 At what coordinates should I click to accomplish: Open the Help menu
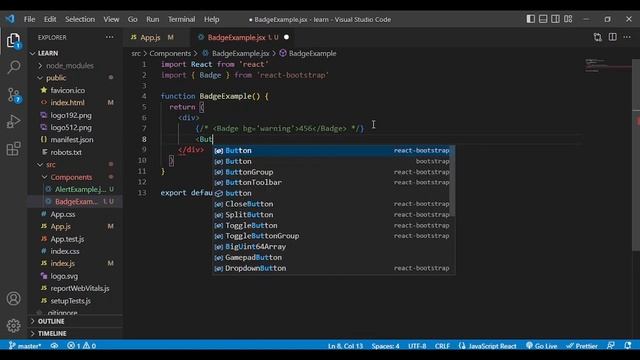(211, 19)
